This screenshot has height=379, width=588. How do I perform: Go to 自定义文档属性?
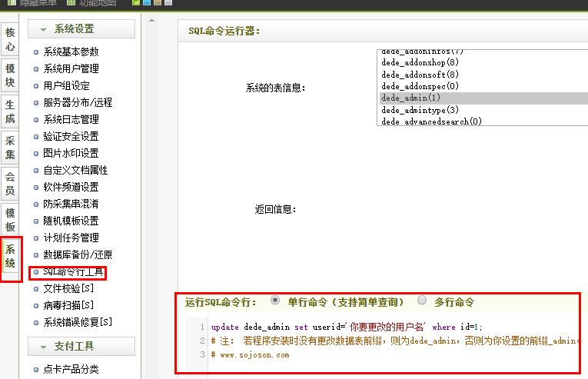tap(75, 170)
